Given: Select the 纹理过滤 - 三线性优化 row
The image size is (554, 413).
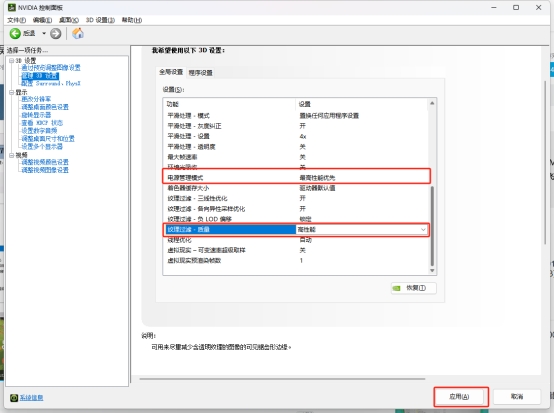Looking at the screenshot, I should pos(296,198).
